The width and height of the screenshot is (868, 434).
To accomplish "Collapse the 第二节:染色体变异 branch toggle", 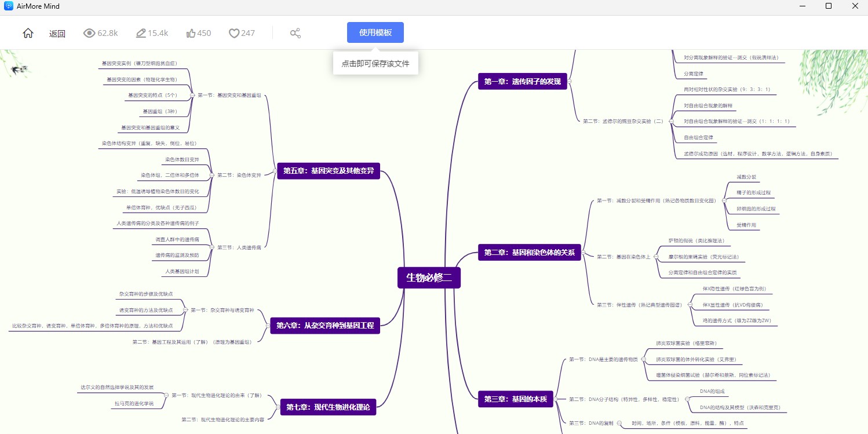I will 212,174.
